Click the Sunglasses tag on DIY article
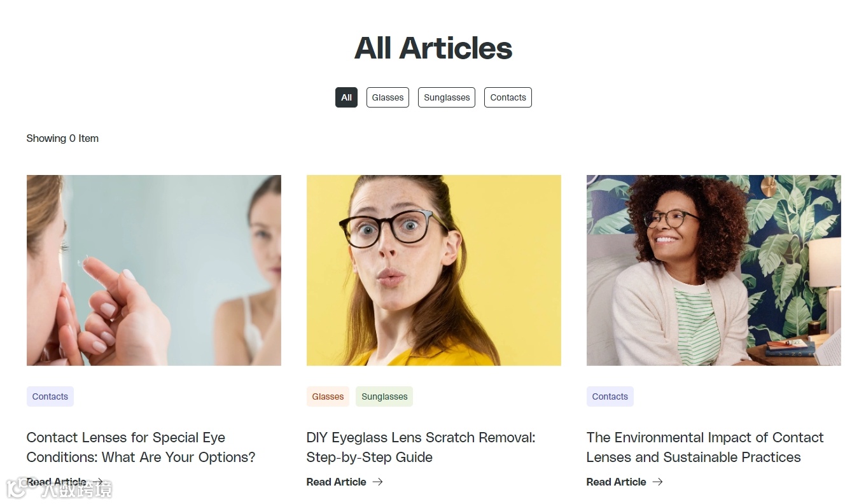The height and width of the screenshot is (504, 866). coord(384,396)
